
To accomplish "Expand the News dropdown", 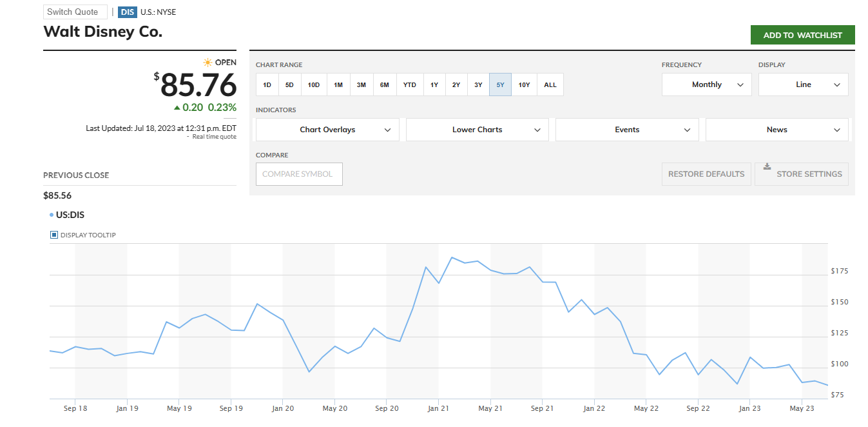I will 776,130.
